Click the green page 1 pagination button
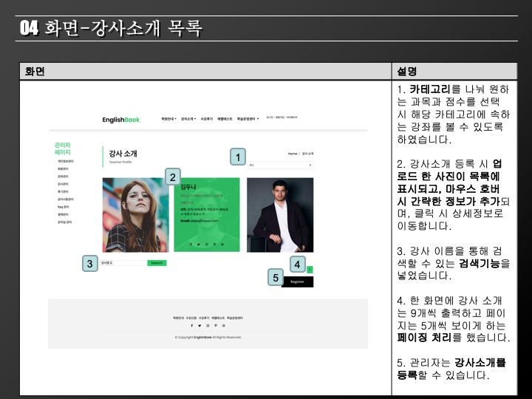Viewport: 532px width, 399px height. [x=310, y=270]
